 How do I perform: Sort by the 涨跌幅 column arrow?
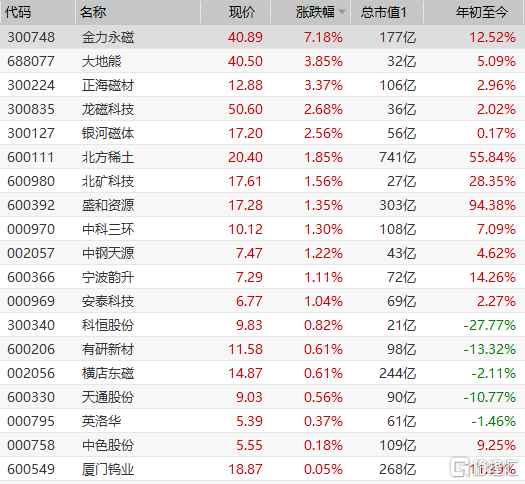(x=342, y=12)
